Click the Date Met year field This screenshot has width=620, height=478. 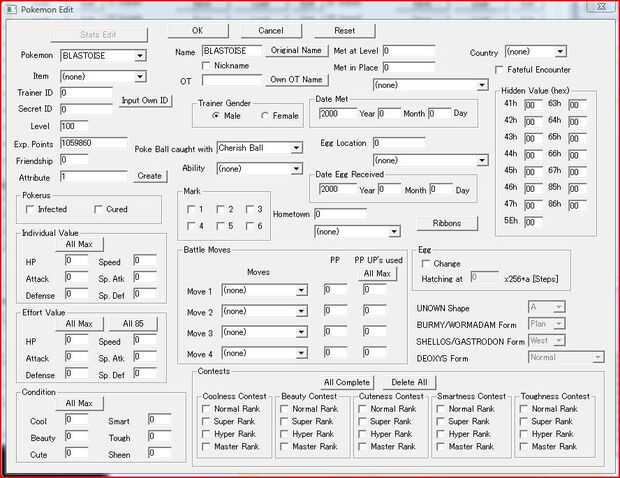pos(338,114)
